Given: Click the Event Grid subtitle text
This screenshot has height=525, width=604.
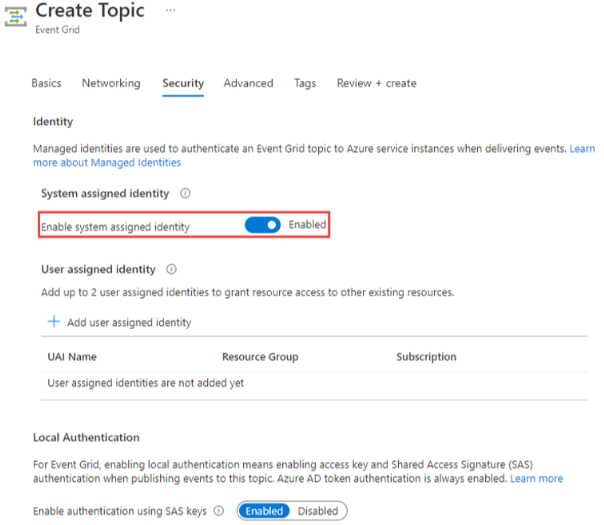Looking at the screenshot, I should click(x=57, y=30).
